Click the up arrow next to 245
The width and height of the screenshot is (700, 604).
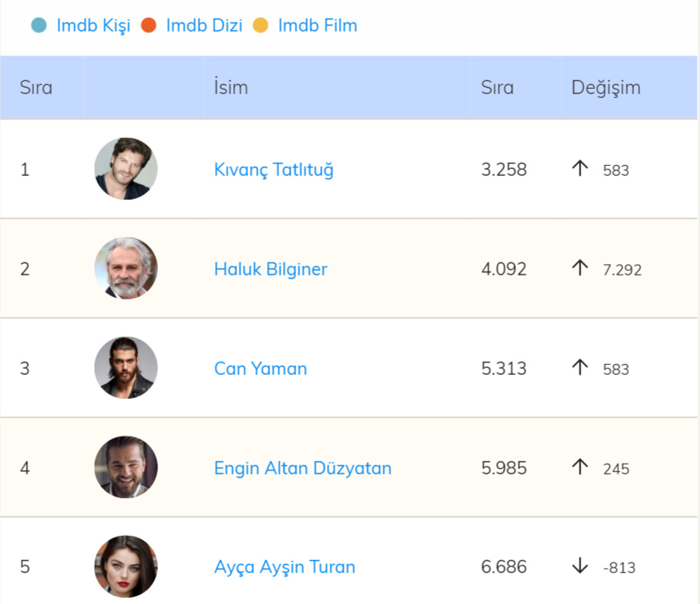[x=580, y=467]
